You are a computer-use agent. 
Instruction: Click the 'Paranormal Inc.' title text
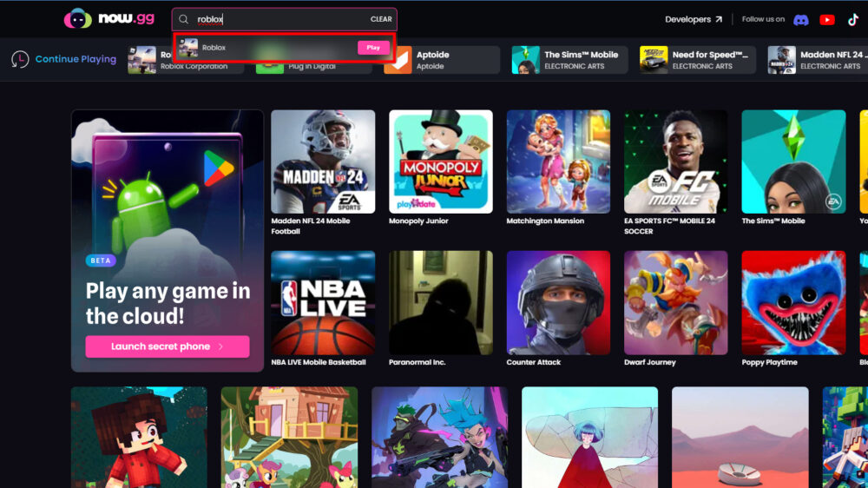click(418, 362)
